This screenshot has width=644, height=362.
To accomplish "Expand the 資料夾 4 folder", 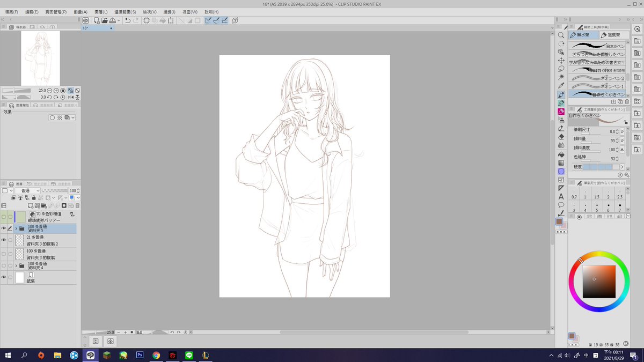I will (x=16, y=265).
